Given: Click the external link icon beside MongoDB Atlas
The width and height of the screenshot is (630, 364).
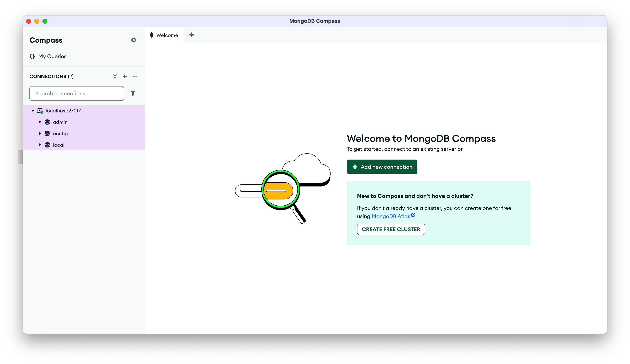Looking at the screenshot, I should pos(413,215).
